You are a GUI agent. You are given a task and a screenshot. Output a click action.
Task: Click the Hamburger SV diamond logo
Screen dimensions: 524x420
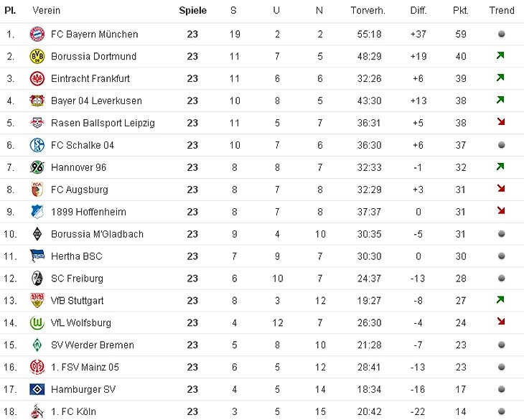(37, 390)
